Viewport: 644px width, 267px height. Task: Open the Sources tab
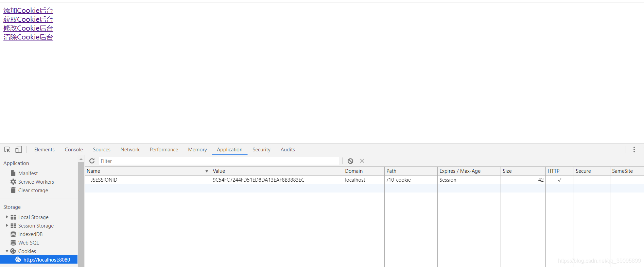point(102,150)
